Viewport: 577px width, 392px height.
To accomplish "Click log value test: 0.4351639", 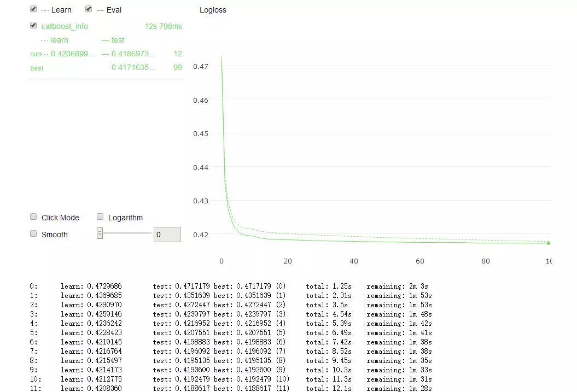I will [182, 296].
